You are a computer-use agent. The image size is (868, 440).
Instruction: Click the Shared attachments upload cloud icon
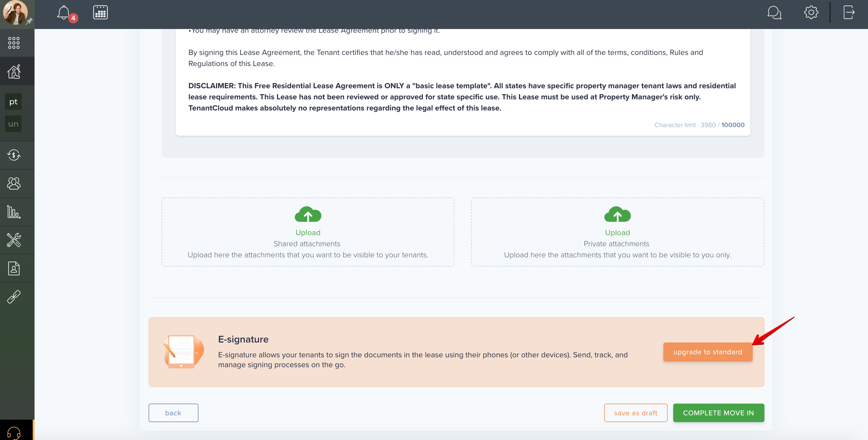(308, 214)
